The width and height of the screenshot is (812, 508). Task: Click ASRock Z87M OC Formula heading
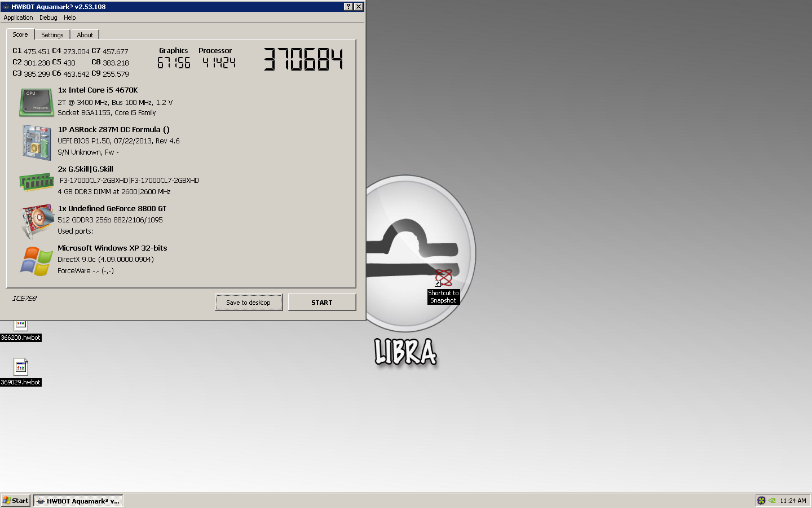[113, 130]
